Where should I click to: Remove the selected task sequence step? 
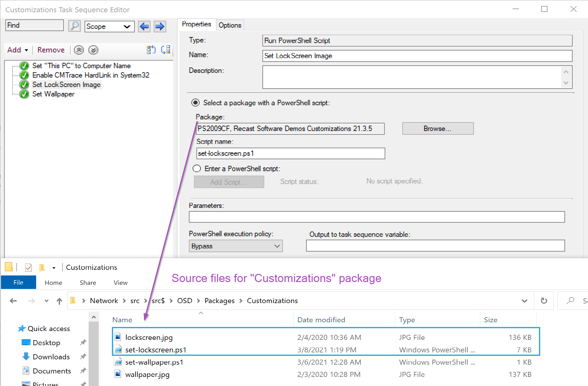[51, 50]
